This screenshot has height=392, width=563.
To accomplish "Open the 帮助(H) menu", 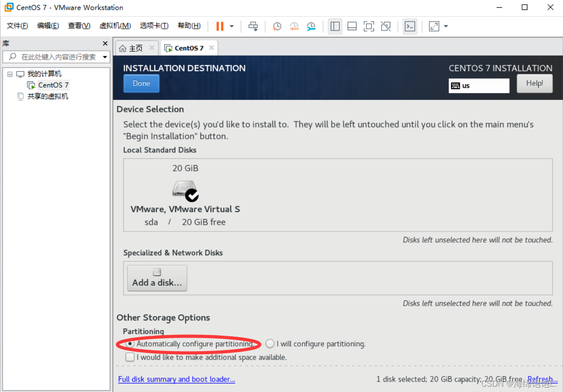I will pos(189,26).
